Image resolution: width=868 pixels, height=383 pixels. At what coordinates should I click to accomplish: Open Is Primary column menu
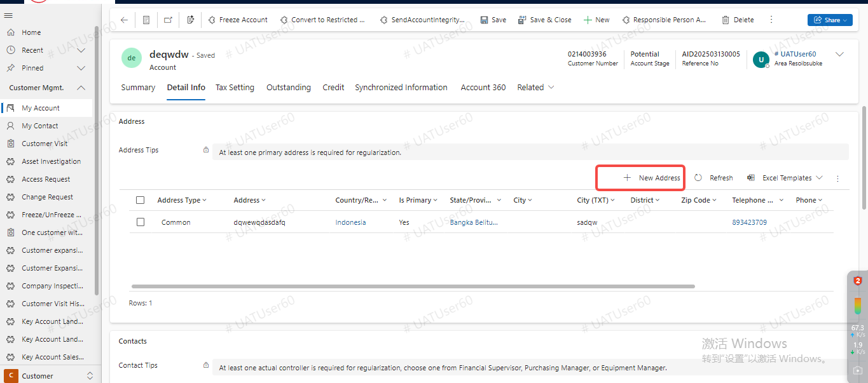tap(418, 200)
